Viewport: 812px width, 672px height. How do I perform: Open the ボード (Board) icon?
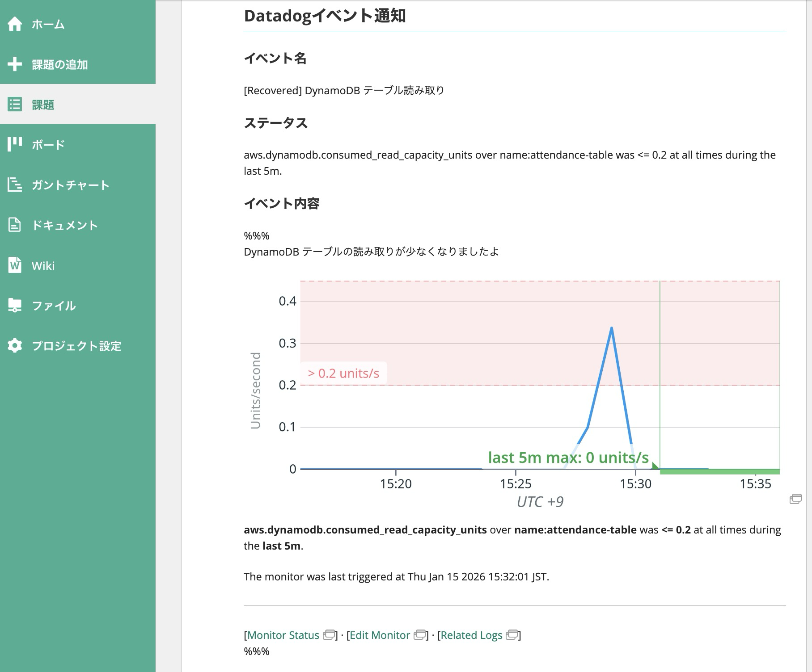(x=15, y=144)
